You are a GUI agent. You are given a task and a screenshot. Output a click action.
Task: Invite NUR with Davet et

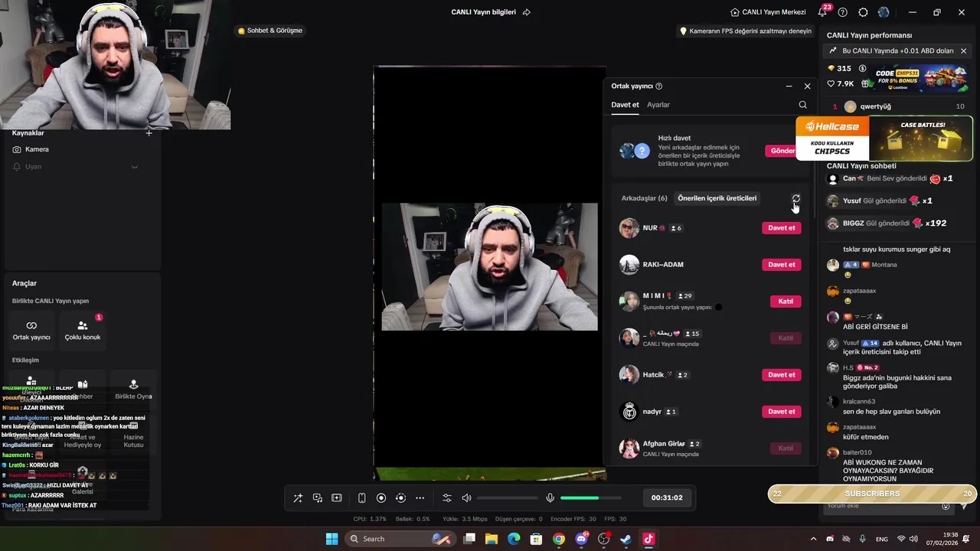tap(782, 228)
